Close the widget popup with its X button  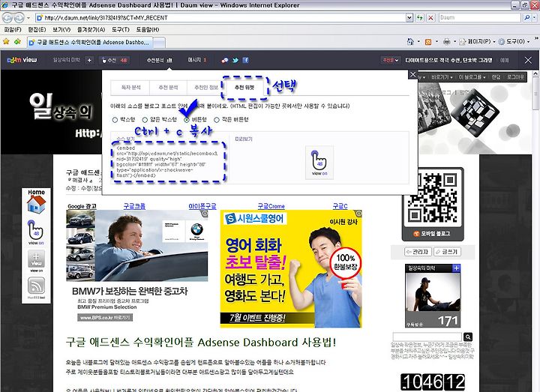tap(413, 74)
